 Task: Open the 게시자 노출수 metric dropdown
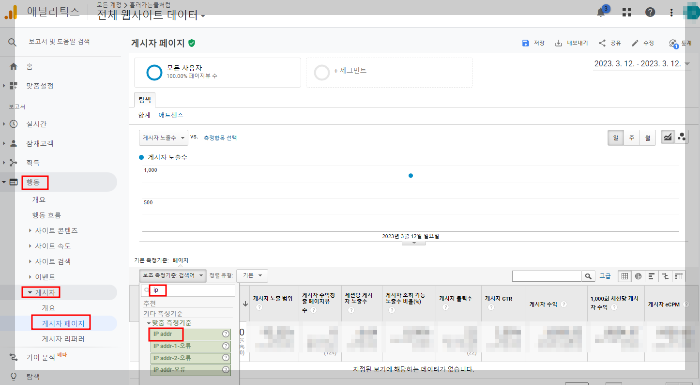163,138
